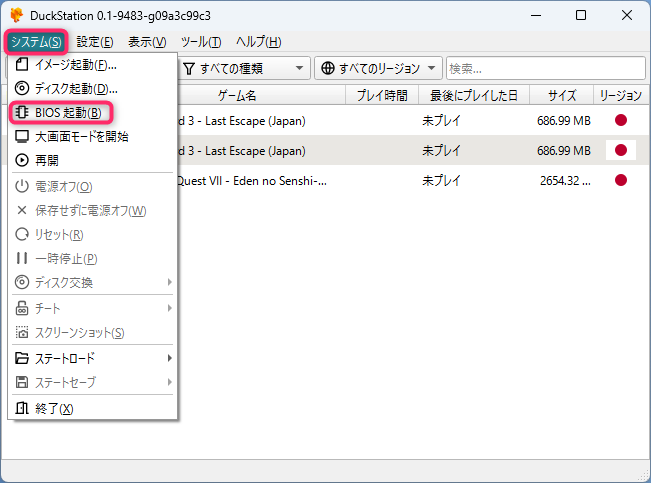Viewport: 651px width, 483px height.
Task: Sort by サイズ column header
Action: (x=561, y=95)
